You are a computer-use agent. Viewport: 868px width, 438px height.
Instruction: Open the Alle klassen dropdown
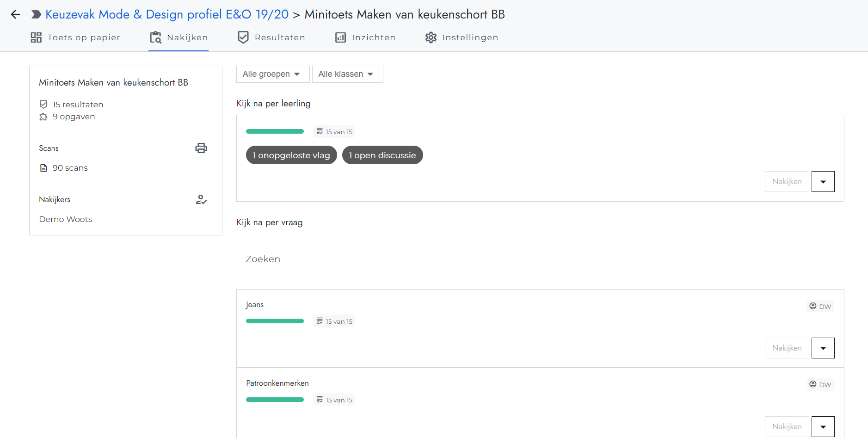coord(347,74)
